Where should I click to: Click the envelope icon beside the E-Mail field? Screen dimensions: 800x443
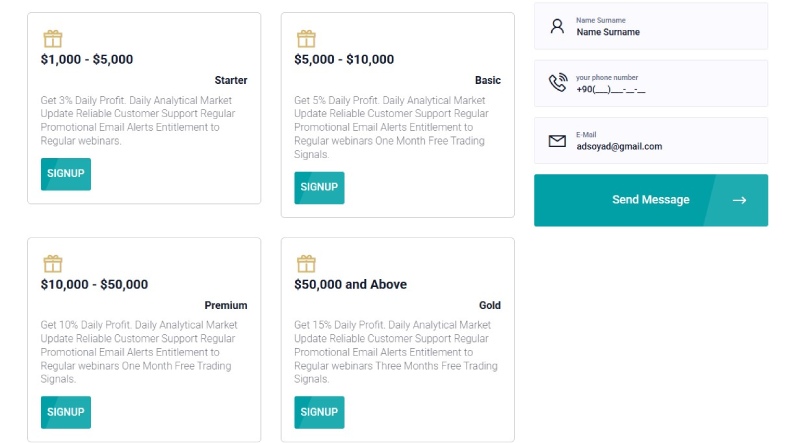pos(557,141)
